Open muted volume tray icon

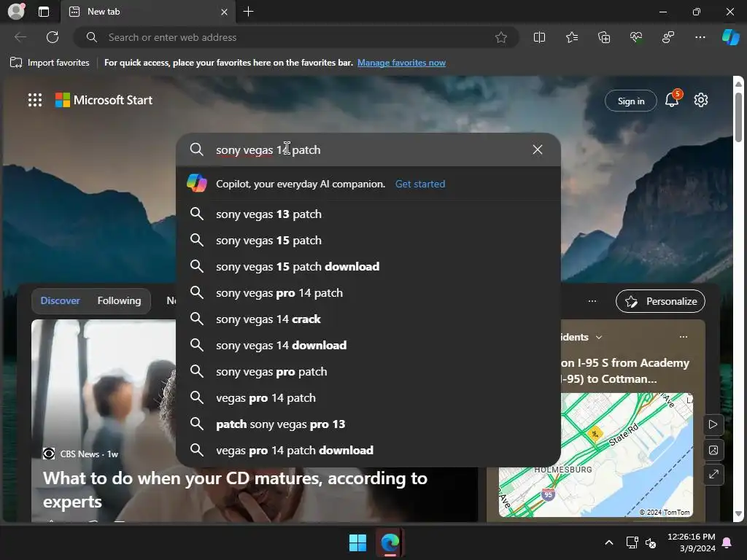click(x=651, y=542)
